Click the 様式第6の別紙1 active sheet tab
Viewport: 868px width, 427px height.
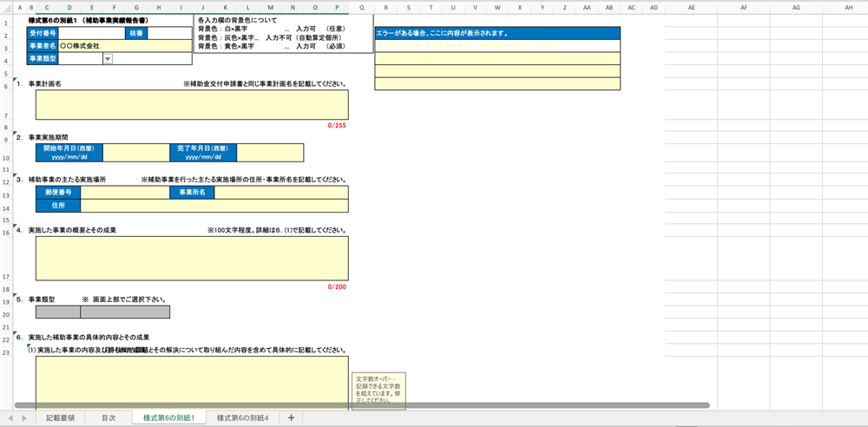168,417
